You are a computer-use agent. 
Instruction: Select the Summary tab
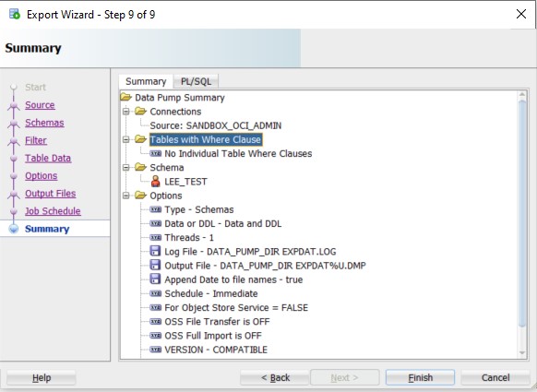click(146, 81)
